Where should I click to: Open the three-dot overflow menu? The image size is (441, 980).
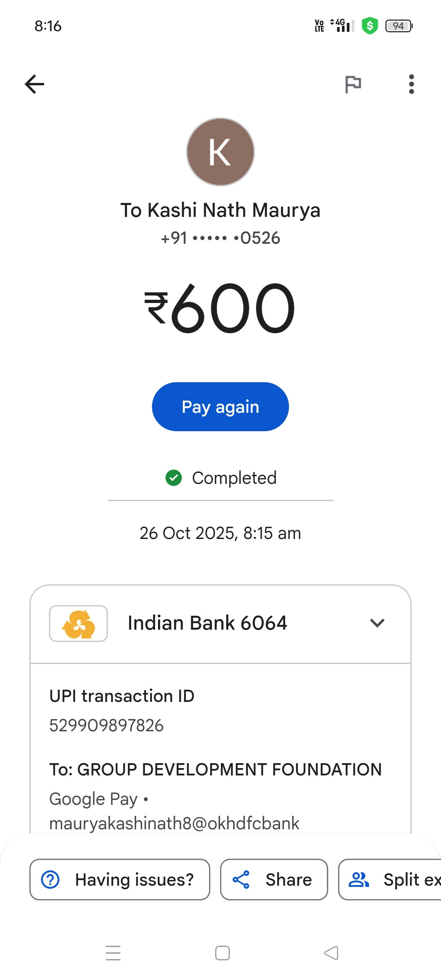[411, 84]
